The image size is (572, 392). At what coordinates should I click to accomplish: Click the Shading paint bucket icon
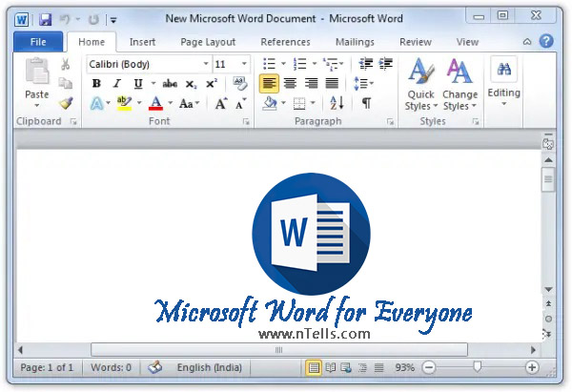(x=270, y=103)
